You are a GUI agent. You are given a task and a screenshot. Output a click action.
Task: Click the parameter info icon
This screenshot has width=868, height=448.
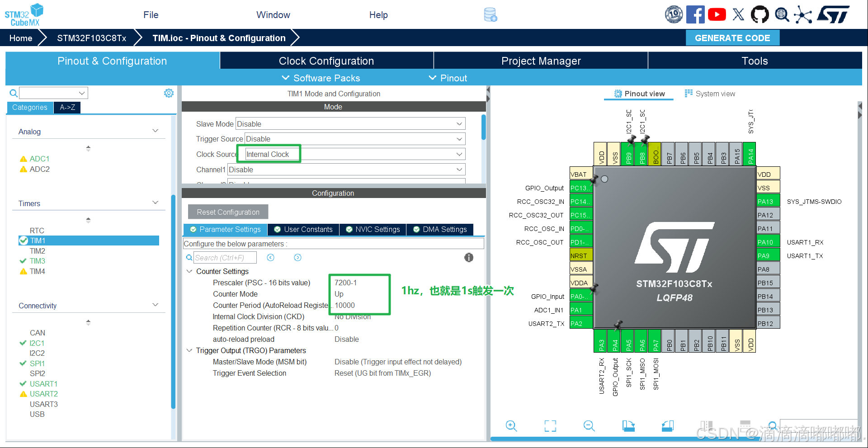click(469, 257)
